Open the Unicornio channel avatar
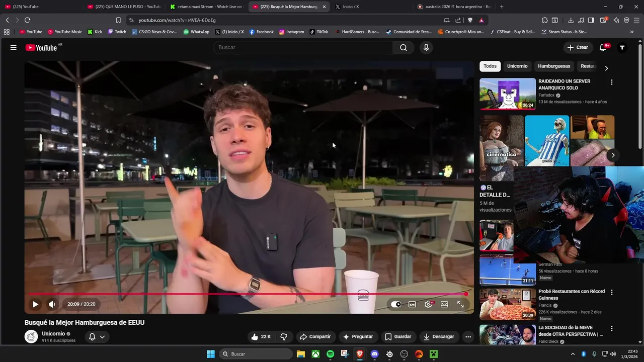The height and width of the screenshot is (362, 644). [31, 337]
